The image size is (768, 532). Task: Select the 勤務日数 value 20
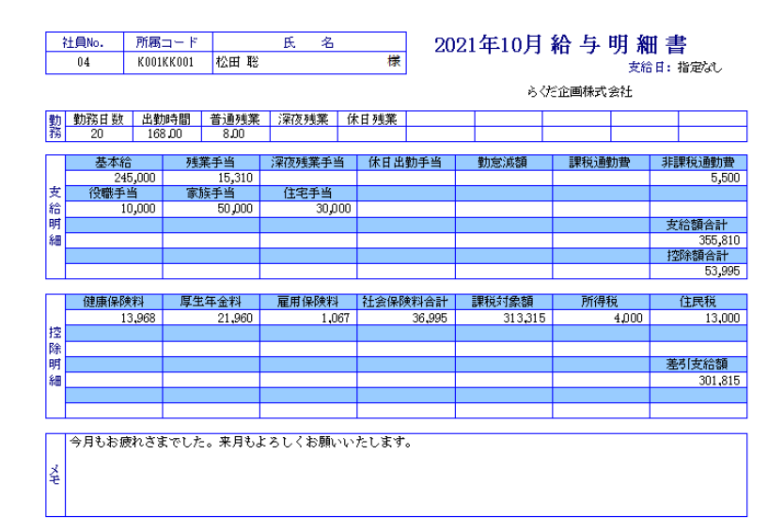[x=97, y=133]
